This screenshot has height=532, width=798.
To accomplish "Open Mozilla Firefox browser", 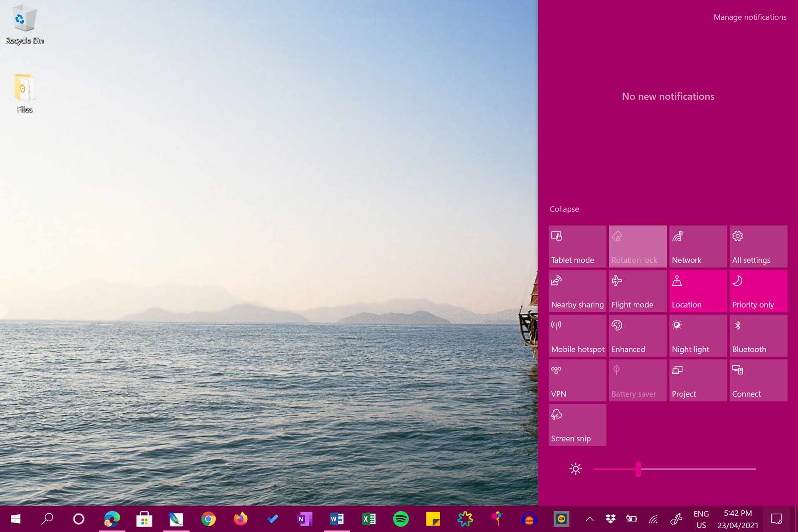I will coord(240,518).
